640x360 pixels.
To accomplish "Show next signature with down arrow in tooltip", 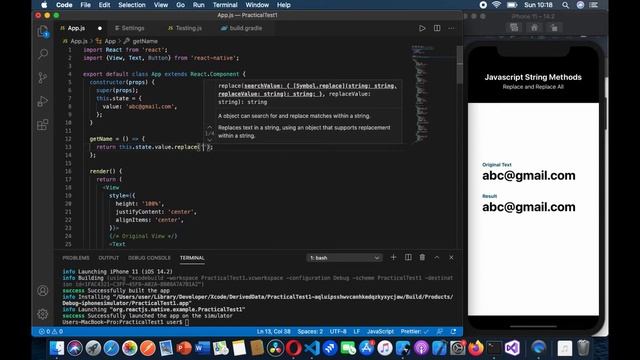I will tap(209, 140).
